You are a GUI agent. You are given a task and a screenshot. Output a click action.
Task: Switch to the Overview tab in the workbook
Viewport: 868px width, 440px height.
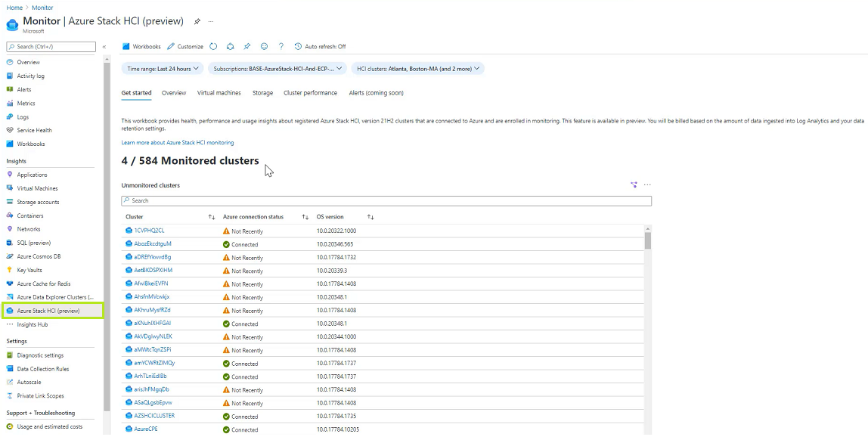[174, 93]
